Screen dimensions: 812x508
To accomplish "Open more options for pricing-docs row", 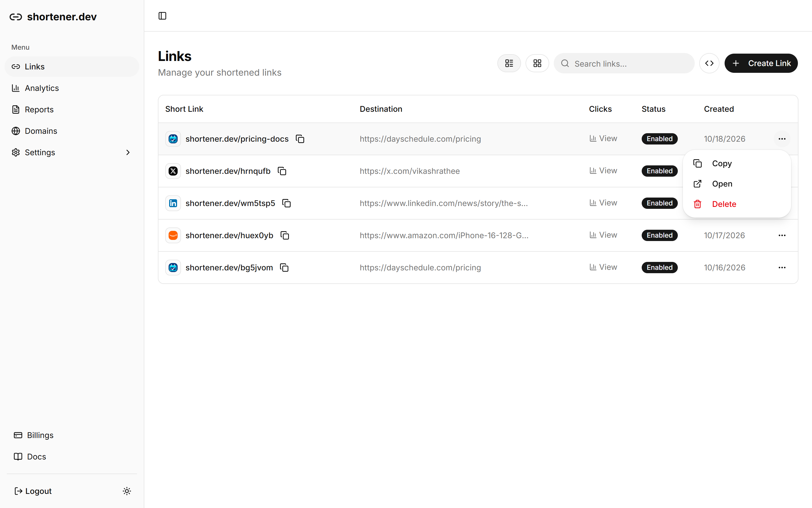I will point(782,139).
